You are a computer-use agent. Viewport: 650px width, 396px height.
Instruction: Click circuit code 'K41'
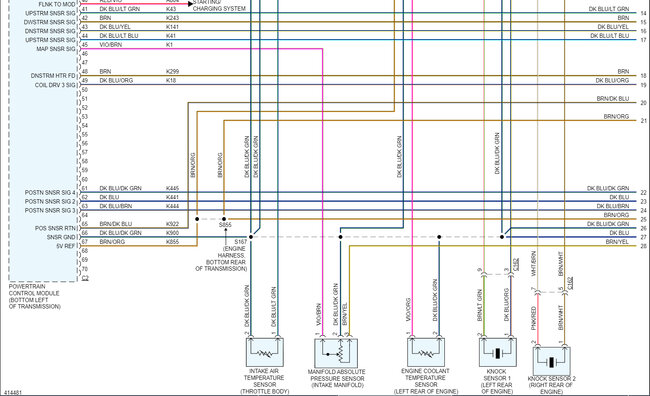tap(170, 36)
